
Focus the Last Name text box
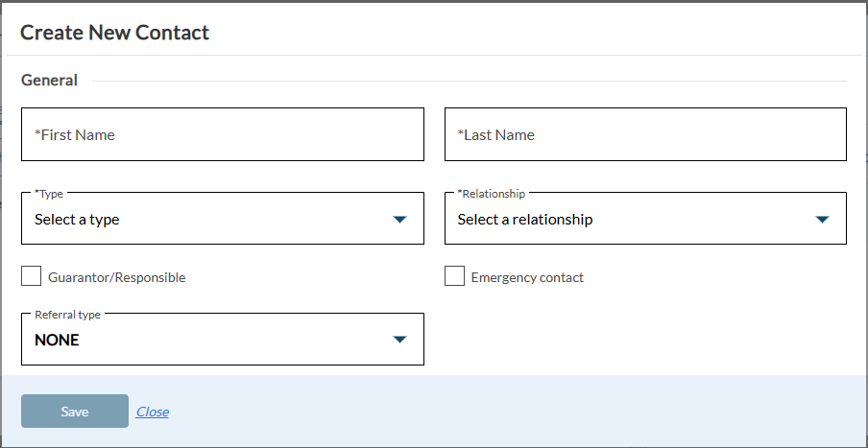point(645,134)
